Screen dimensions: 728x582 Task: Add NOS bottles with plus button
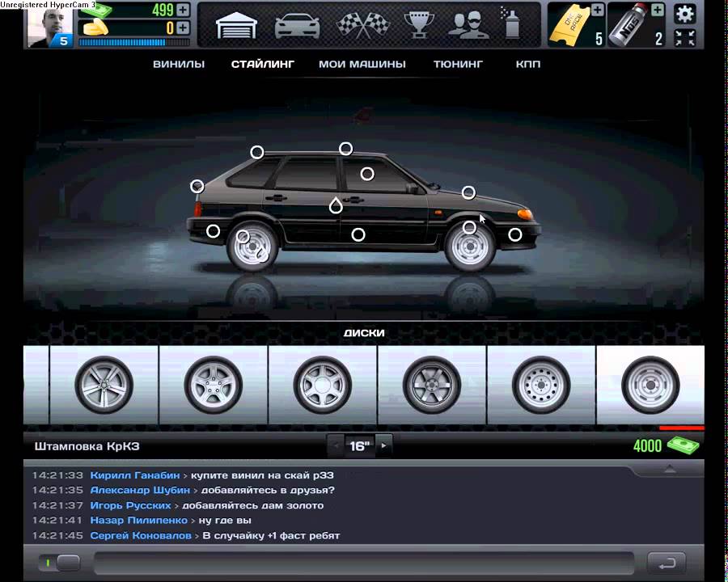[658, 10]
